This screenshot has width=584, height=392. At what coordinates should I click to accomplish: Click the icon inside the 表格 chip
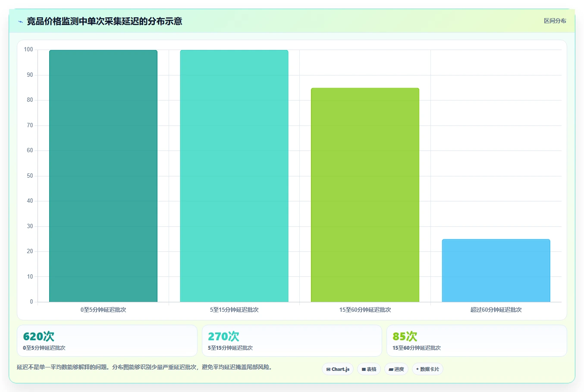point(364,370)
